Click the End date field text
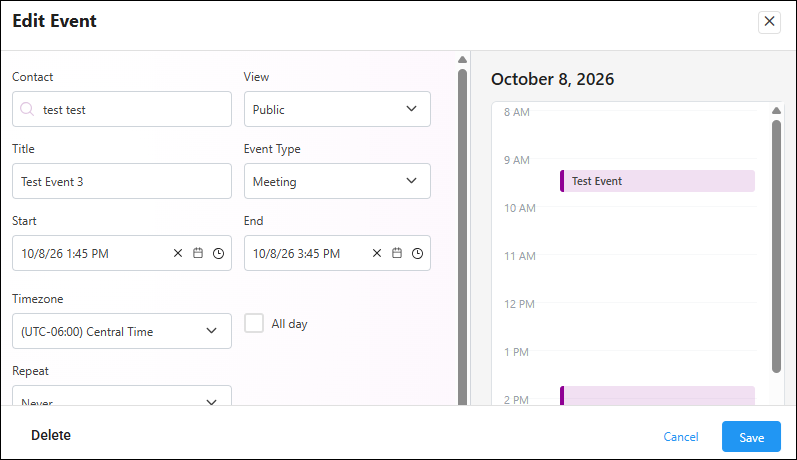Screen dimensions: 797x460 pos(296,254)
